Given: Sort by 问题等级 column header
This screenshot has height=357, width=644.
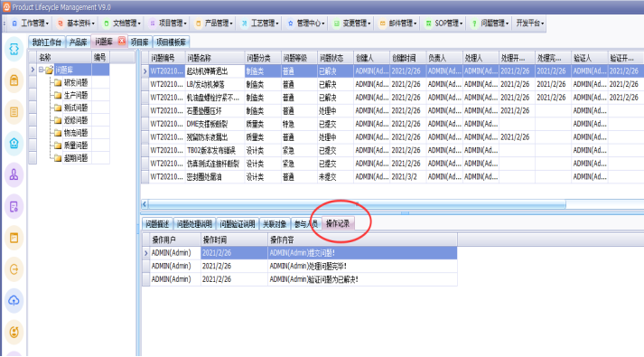Looking at the screenshot, I should 299,58.
